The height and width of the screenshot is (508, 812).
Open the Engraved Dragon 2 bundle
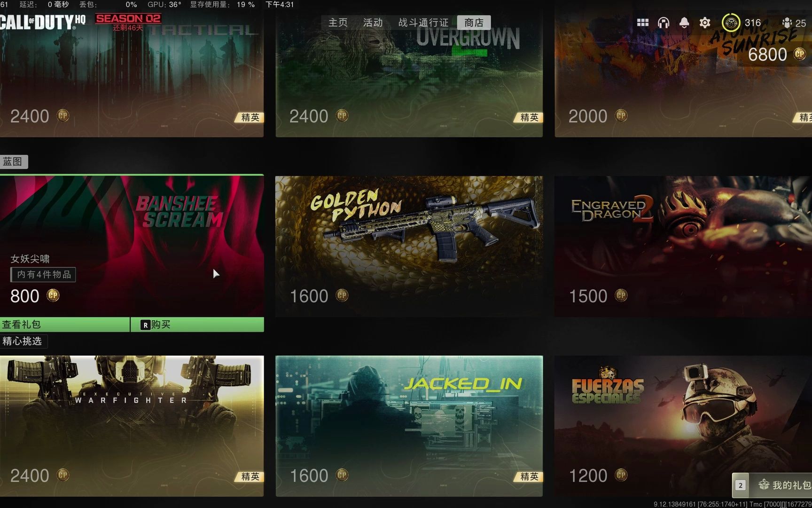click(683, 246)
